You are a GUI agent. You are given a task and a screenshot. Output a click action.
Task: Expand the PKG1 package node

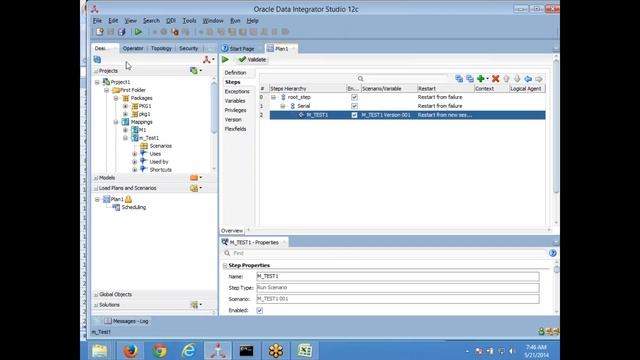[126, 106]
